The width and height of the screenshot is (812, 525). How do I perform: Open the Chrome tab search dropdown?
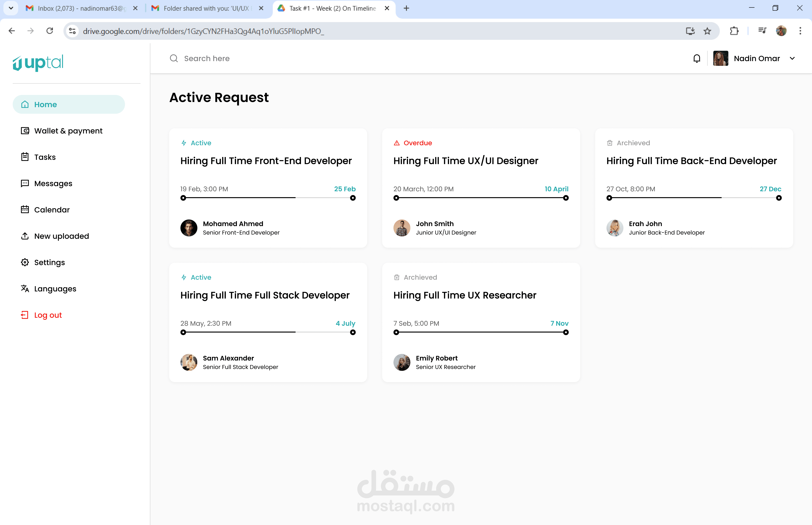click(11, 8)
